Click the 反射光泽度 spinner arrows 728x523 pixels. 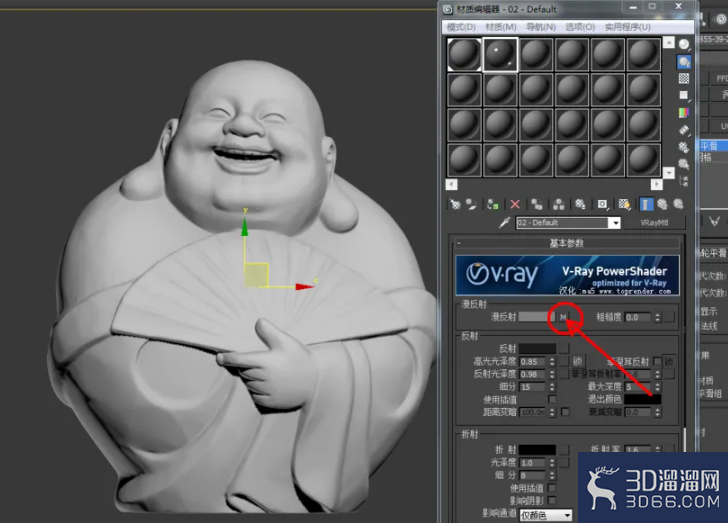point(552,374)
